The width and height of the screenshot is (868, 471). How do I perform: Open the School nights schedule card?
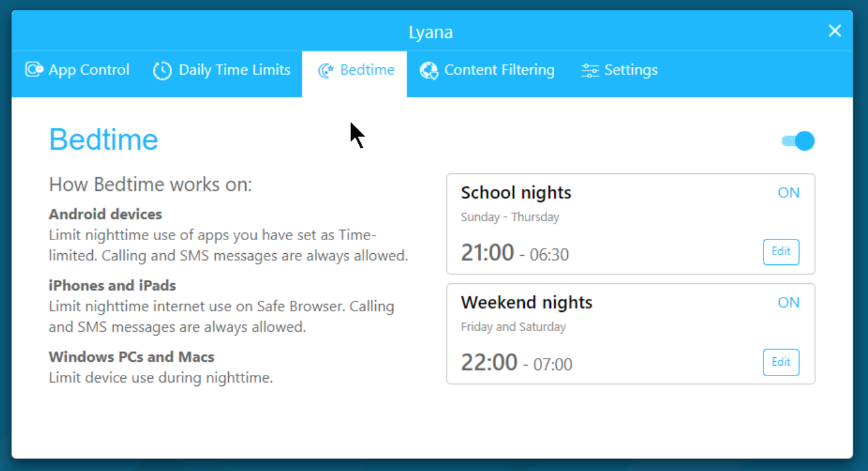pyautogui.click(x=630, y=223)
